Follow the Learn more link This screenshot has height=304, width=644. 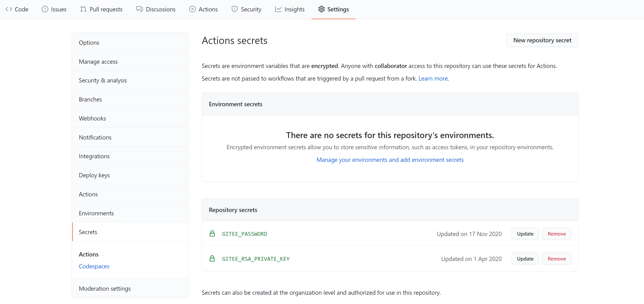click(x=433, y=78)
